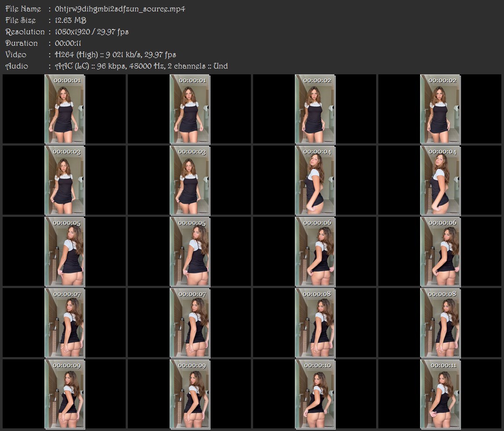Open the second thumbnail stamped 00:00:04
The image size is (504, 431).
pyautogui.click(x=440, y=180)
